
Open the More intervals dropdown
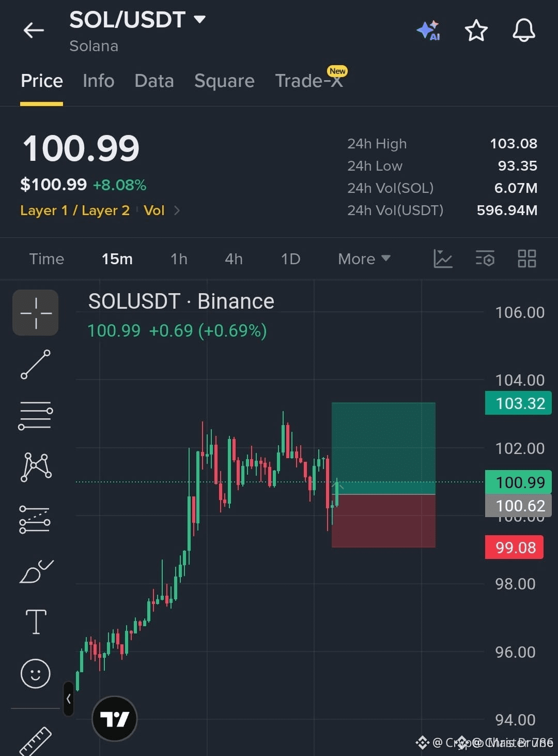(x=364, y=259)
